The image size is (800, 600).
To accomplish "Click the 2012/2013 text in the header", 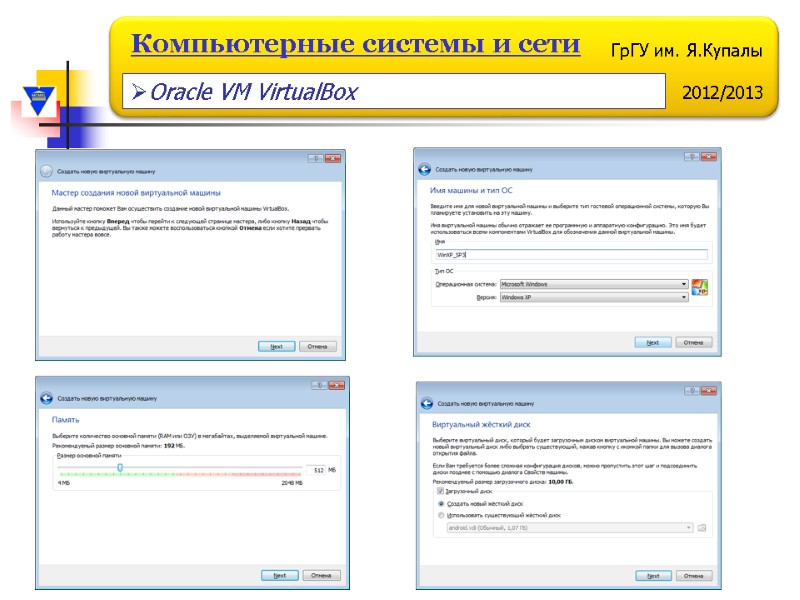I will click(722, 93).
